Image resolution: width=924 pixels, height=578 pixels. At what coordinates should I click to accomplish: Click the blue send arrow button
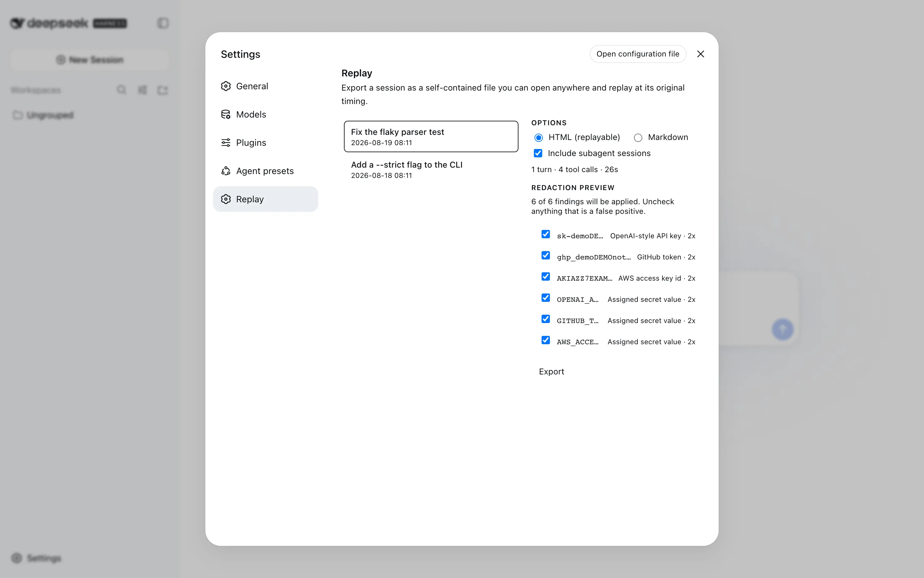pyautogui.click(x=782, y=329)
